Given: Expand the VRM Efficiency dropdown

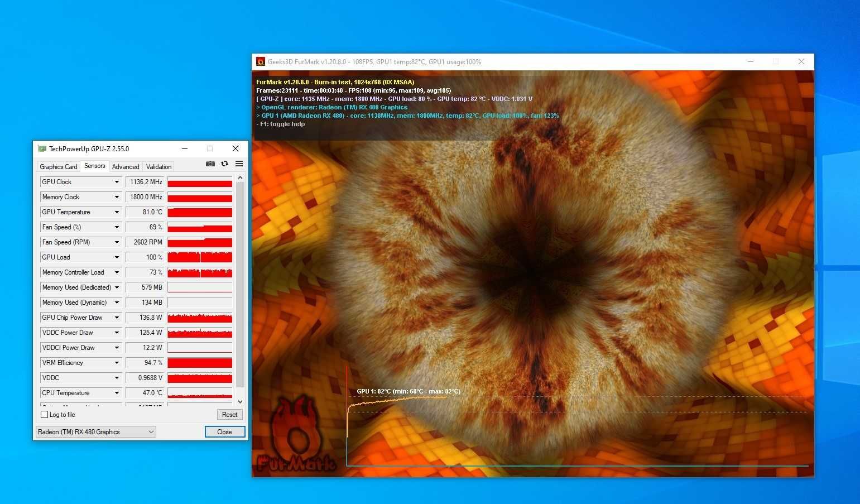Looking at the screenshot, I should 117,363.
